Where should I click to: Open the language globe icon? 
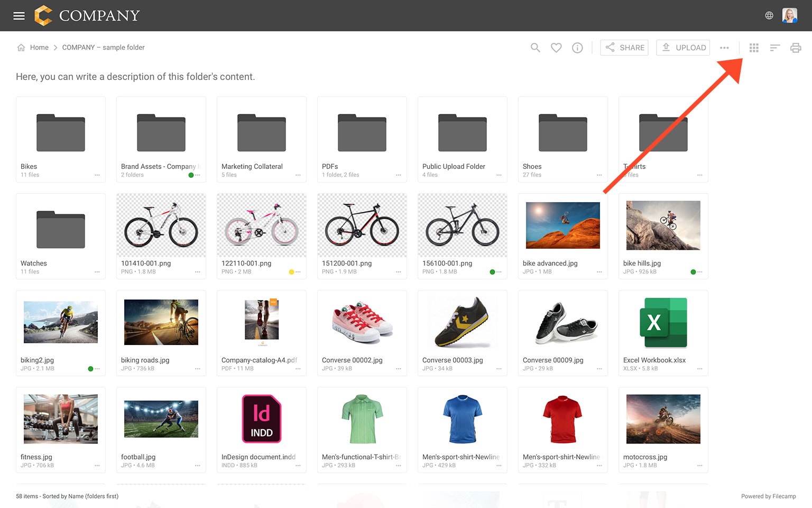(769, 15)
